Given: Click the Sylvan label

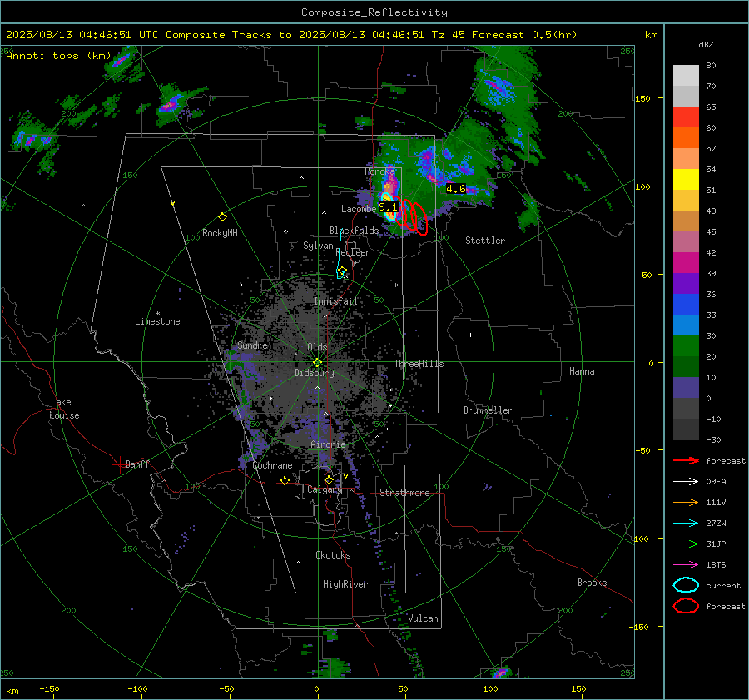Looking at the screenshot, I should pos(318,246).
